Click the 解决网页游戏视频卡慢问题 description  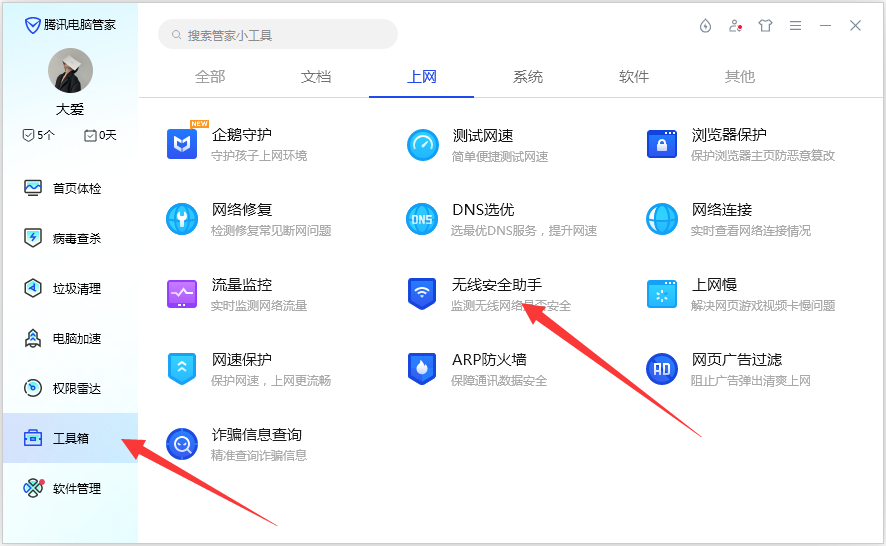pyautogui.click(x=763, y=306)
